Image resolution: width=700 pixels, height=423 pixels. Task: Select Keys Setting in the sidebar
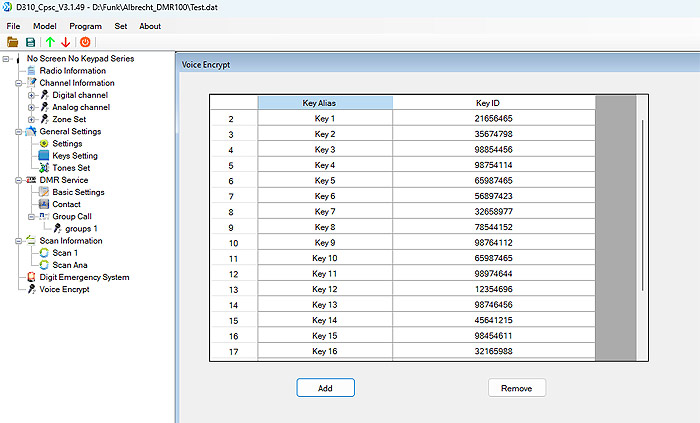pos(74,156)
